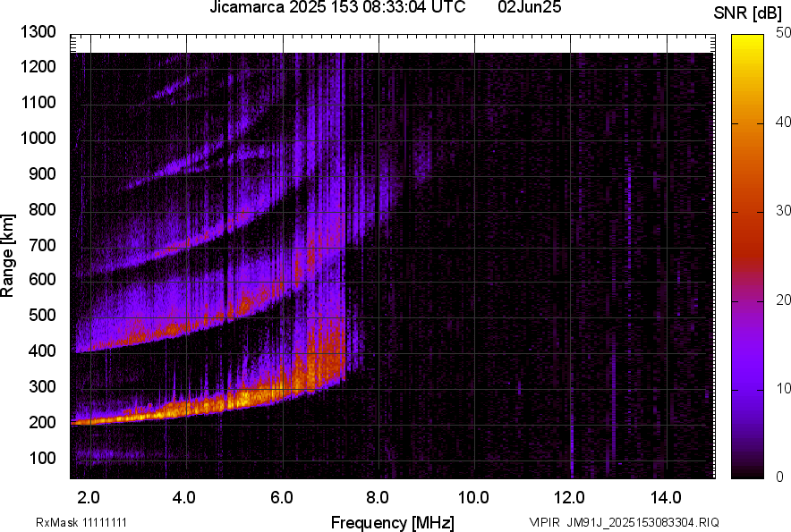The image size is (791, 532).
Task: Click range tick label "1200"
Action: pyautogui.click(x=38, y=66)
